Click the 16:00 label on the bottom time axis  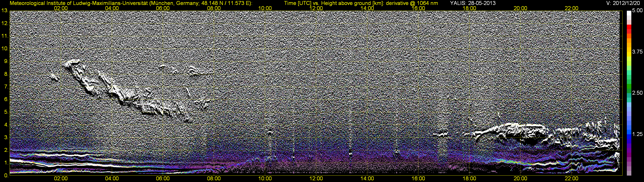(418, 179)
